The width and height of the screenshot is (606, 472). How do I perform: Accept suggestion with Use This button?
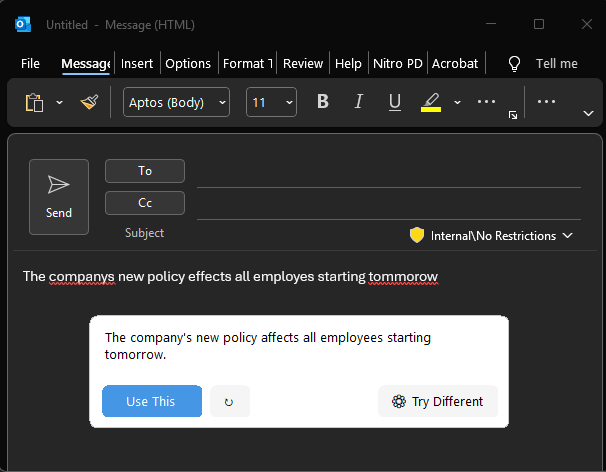click(152, 401)
